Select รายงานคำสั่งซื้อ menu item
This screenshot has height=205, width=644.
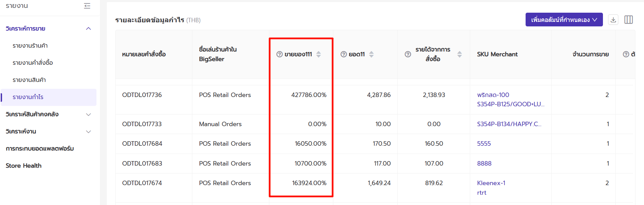pos(33,63)
